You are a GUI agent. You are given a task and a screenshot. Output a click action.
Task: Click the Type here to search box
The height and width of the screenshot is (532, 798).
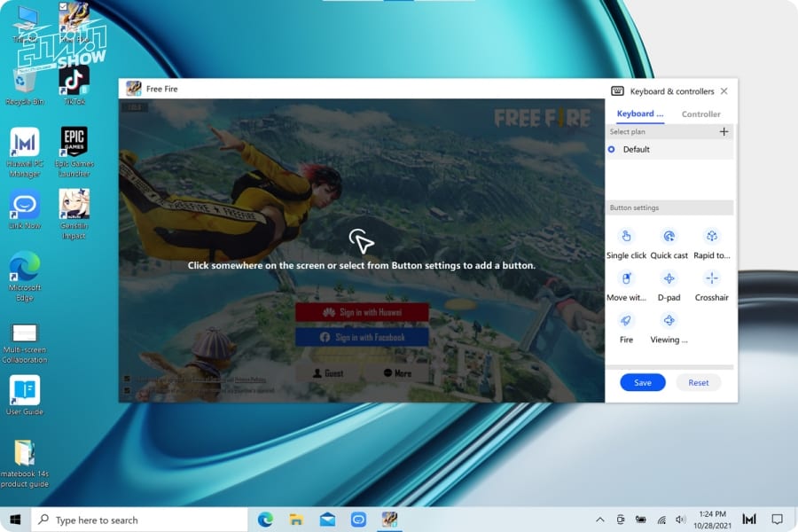pyautogui.click(x=139, y=520)
